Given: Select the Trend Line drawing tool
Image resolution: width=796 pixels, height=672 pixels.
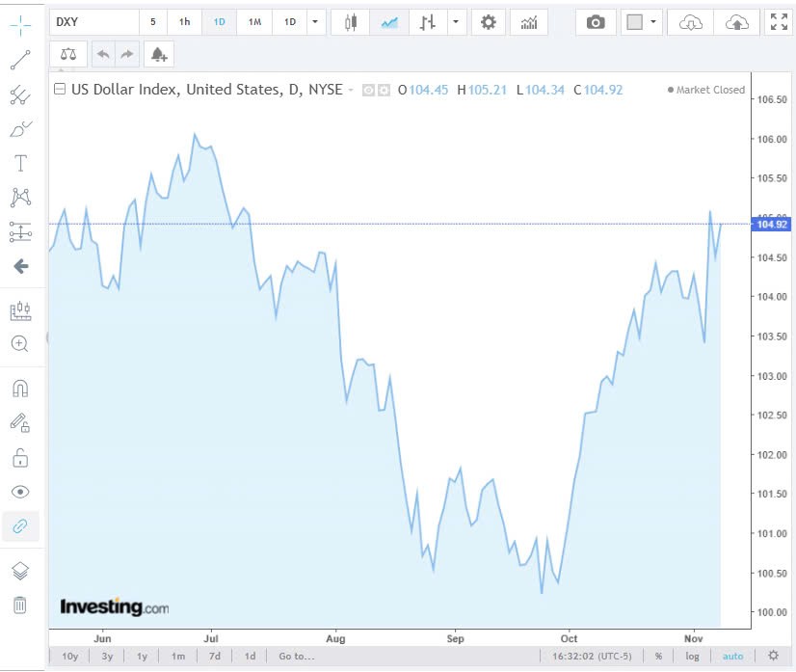Looking at the screenshot, I should click(20, 59).
